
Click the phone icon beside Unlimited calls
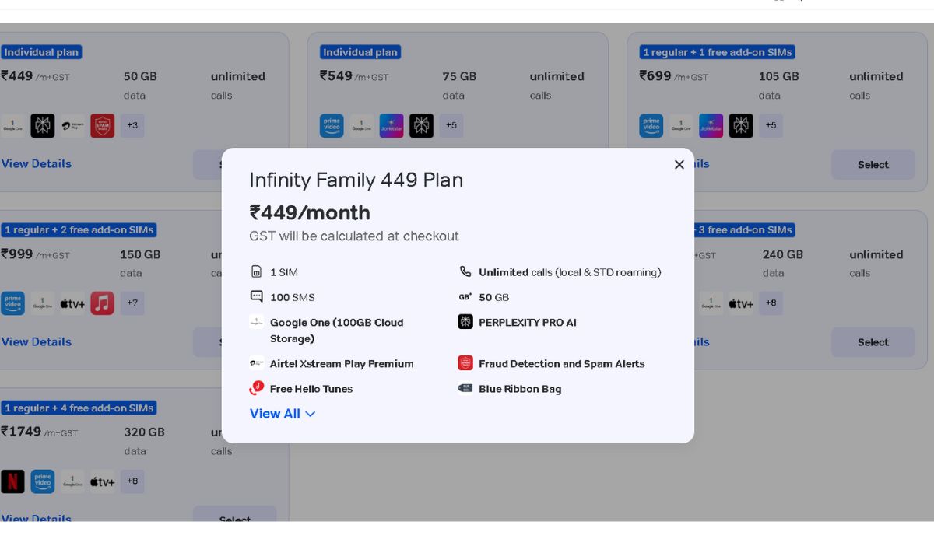pos(465,272)
